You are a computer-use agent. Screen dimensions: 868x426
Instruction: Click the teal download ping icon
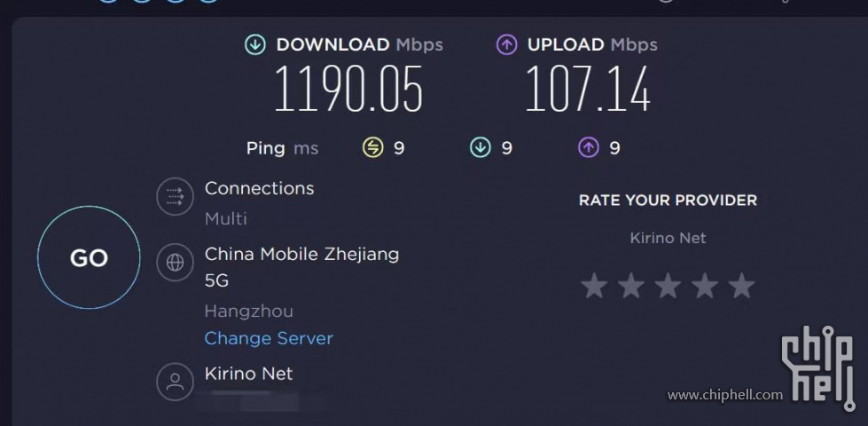(x=480, y=148)
